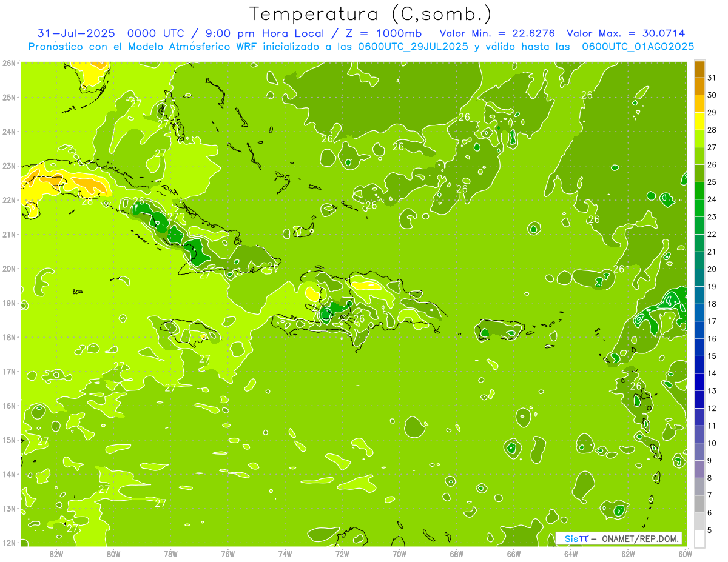Click the white swatch at the legend bottom
The image size is (728, 562).
(x=699, y=538)
